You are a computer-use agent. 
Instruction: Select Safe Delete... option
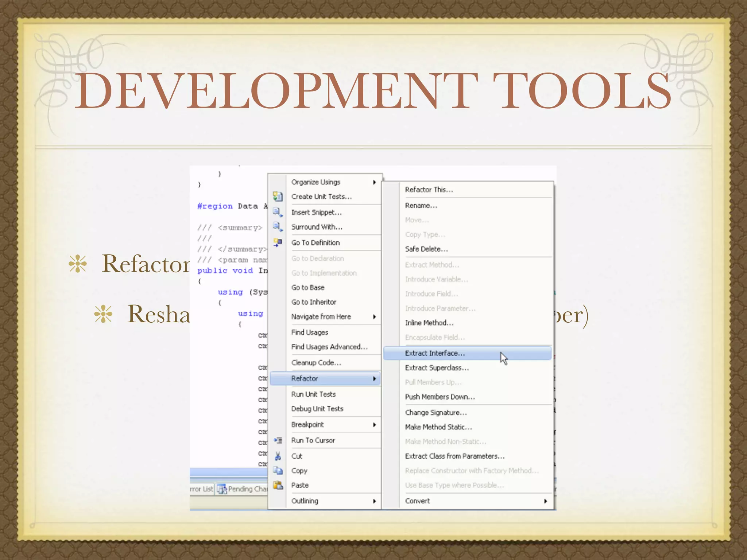coord(468,249)
